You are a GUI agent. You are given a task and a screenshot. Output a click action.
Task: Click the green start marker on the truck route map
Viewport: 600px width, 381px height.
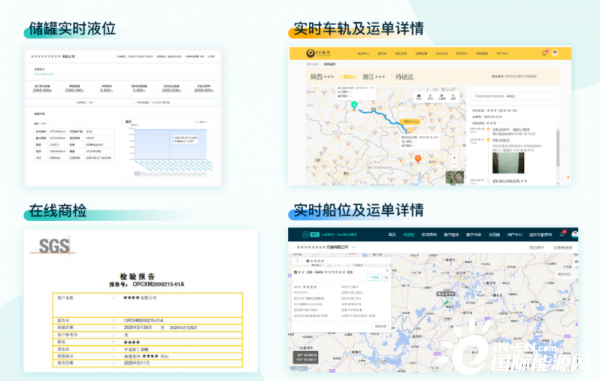pos(354,104)
